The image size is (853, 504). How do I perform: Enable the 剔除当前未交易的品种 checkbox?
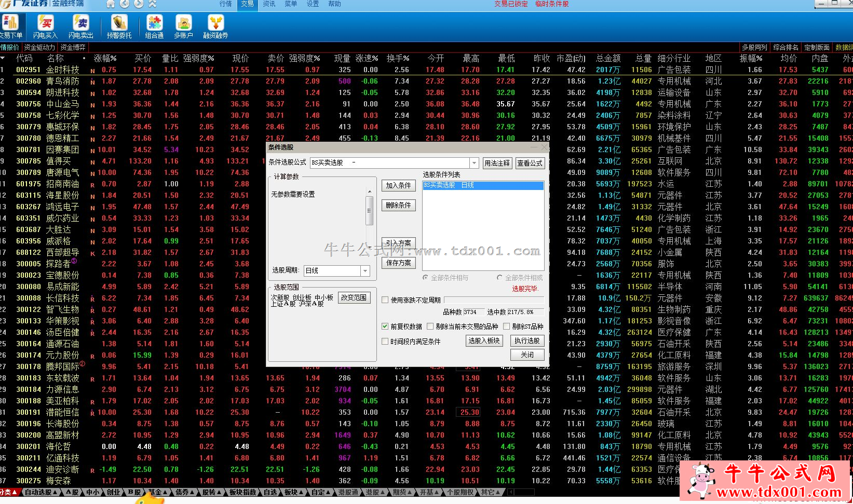pyautogui.click(x=430, y=326)
